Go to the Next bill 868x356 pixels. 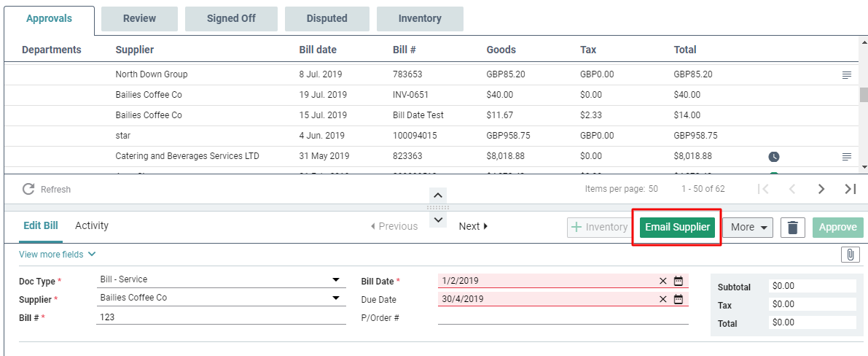click(x=473, y=226)
